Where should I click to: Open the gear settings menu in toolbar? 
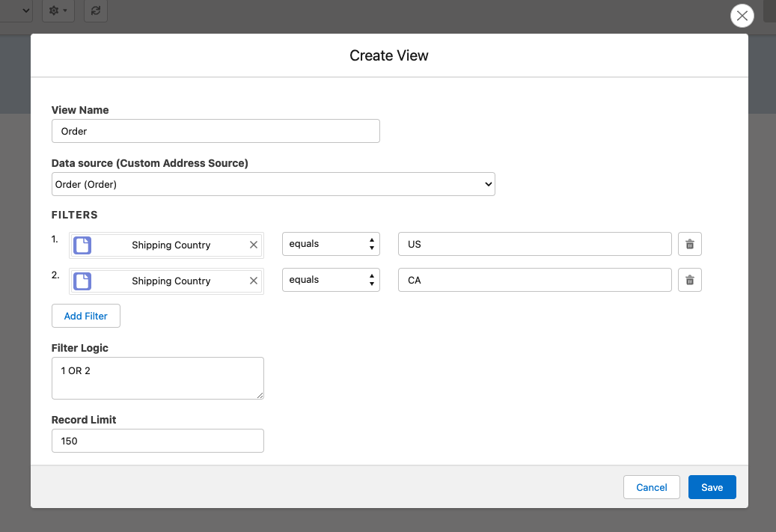[x=58, y=10]
